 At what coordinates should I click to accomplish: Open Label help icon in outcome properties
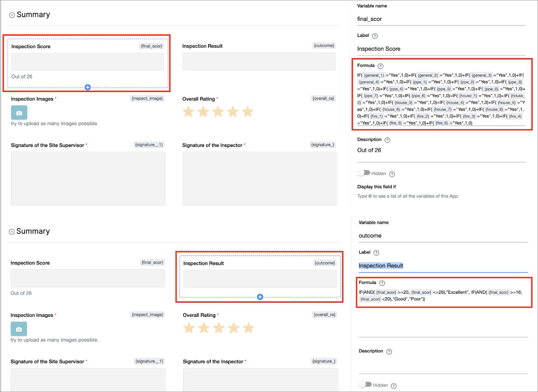point(376,253)
